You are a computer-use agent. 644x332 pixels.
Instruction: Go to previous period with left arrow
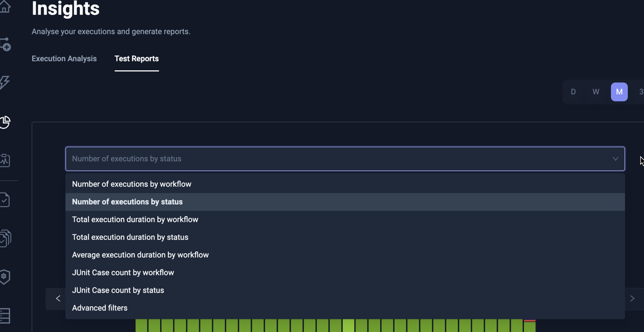pyautogui.click(x=58, y=298)
